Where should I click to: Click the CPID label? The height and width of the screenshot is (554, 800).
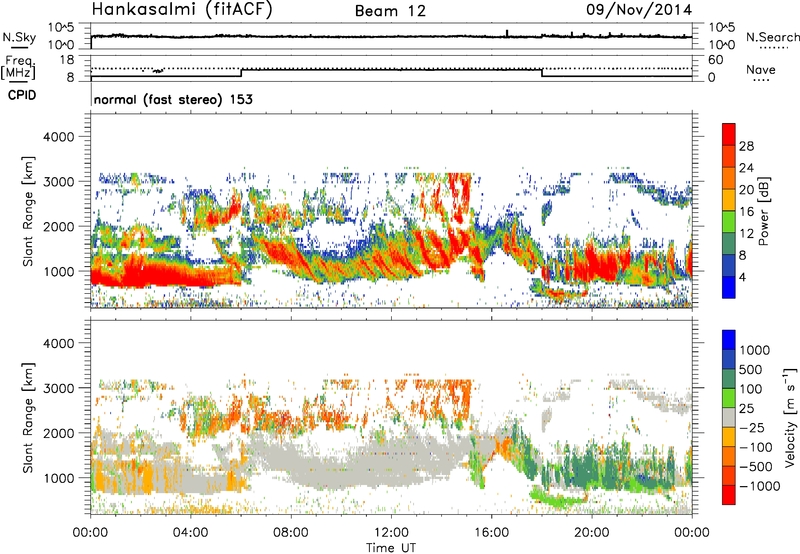coord(22,95)
